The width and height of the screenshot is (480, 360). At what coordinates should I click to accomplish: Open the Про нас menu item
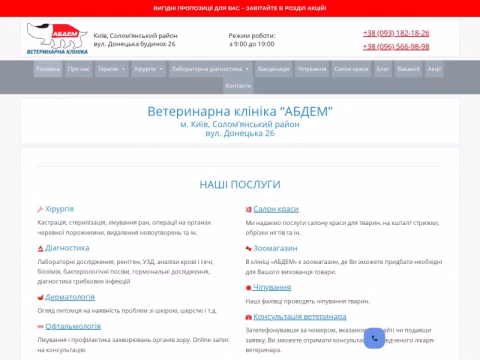pos(79,69)
